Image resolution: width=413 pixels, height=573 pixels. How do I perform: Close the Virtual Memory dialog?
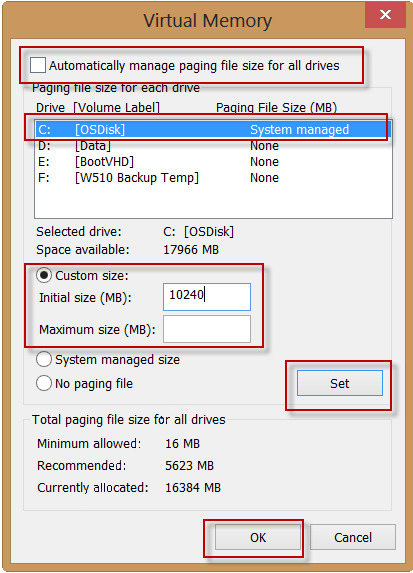pos(385,15)
